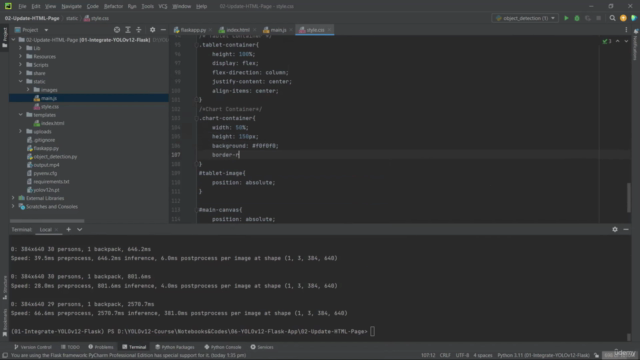
Task: Go to next highlighted problem arrow
Action: pyautogui.click(x=626, y=41)
